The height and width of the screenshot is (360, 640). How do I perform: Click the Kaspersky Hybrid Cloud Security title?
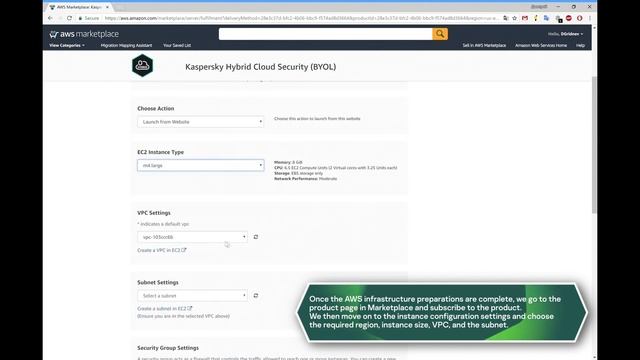point(260,67)
